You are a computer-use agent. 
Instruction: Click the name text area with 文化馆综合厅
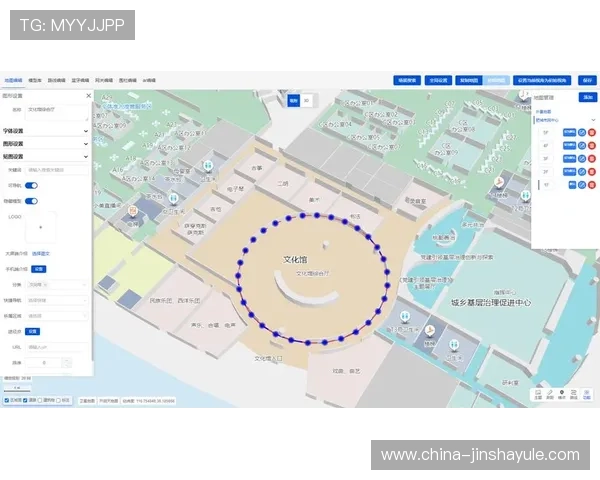[x=57, y=113]
